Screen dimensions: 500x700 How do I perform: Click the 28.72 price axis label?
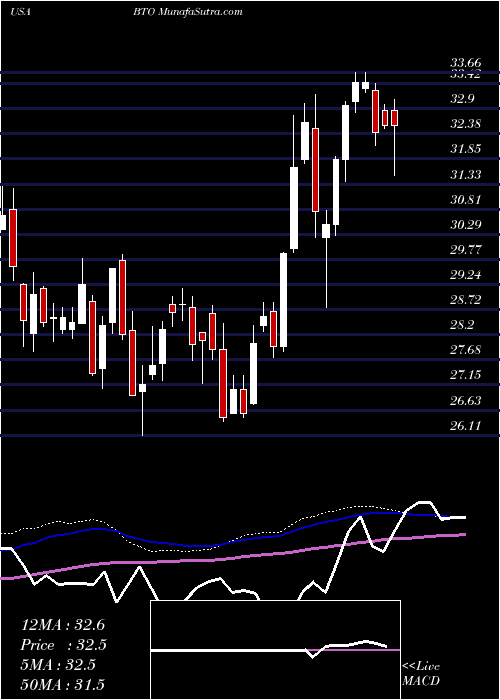coord(466,300)
